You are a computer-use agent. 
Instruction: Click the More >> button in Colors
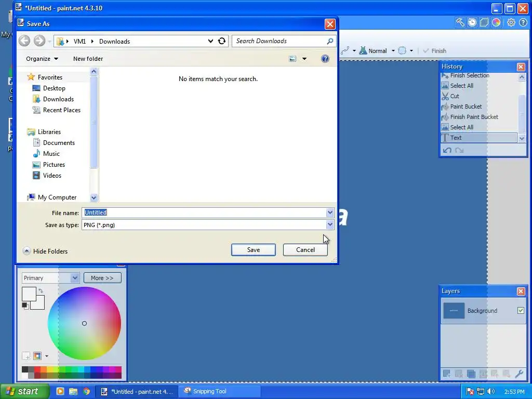click(x=102, y=278)
